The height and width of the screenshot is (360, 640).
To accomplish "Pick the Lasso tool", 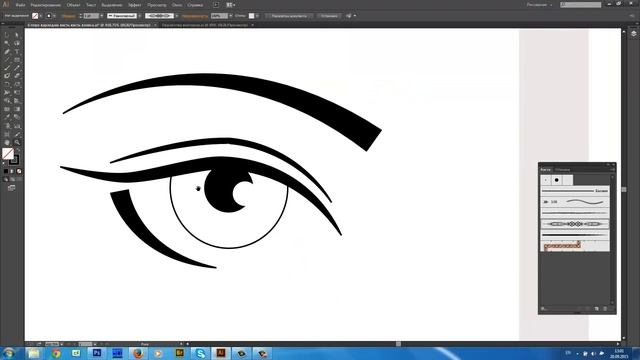I will coord(17,43).
